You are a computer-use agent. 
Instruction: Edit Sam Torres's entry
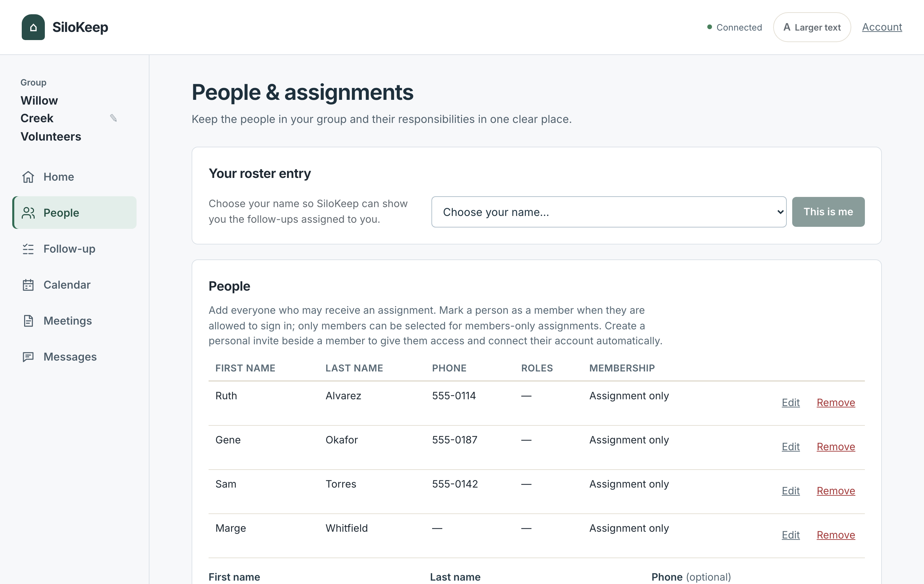[x=790, y=491]
